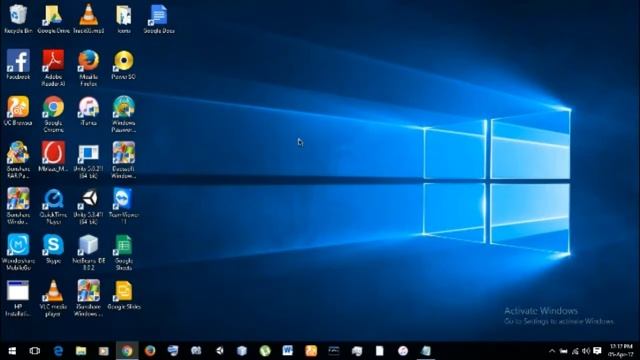
Task: Open the volume control tray icon
Action: coord(586,351)
